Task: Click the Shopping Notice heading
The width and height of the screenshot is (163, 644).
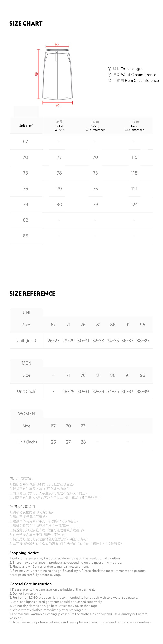Action: 24,553
